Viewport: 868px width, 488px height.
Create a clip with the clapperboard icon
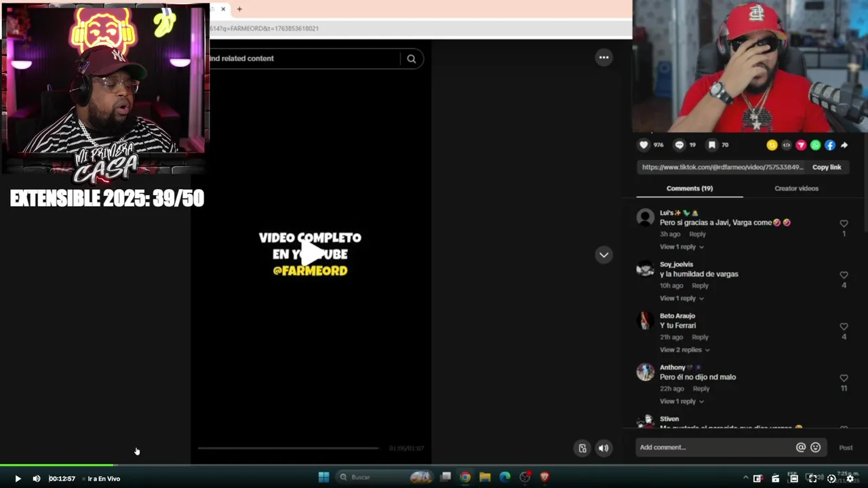click(x=776, y=479)
